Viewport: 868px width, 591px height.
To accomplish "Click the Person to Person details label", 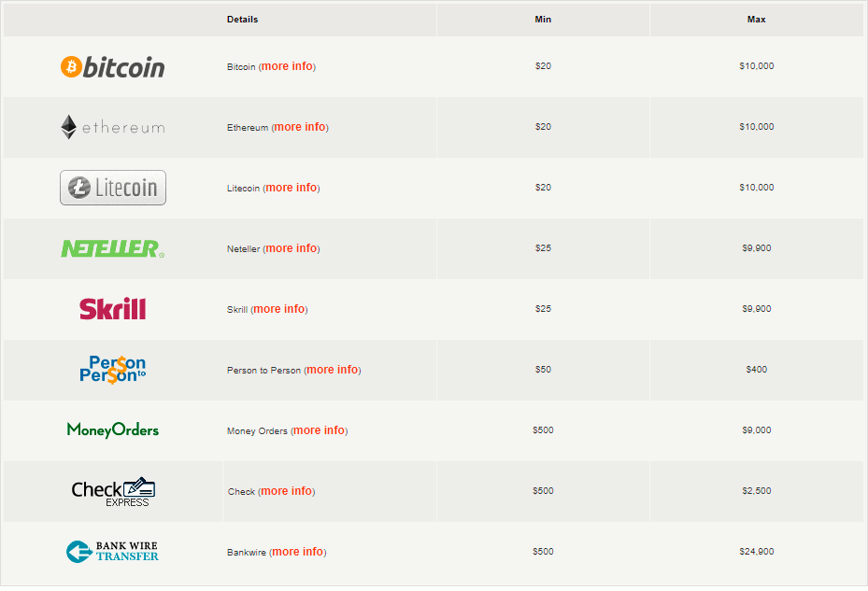I will (x=263, y=371).
